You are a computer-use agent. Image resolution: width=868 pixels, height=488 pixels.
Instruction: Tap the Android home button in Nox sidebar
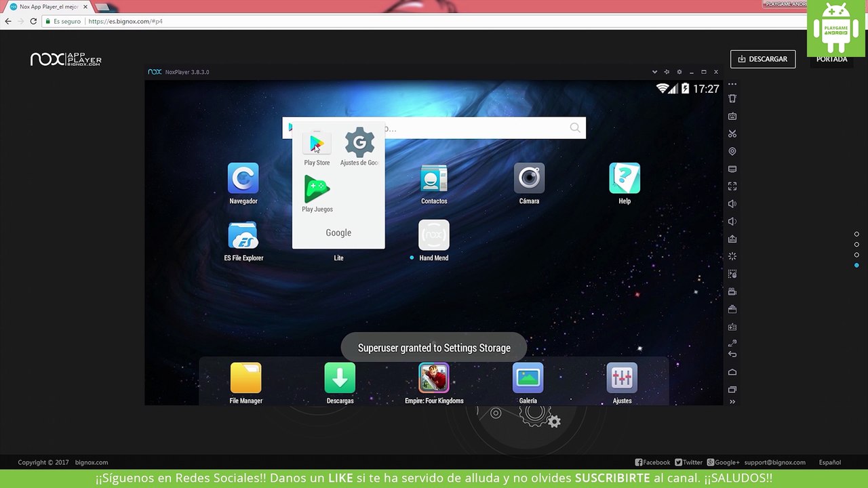tap(732, 372)
